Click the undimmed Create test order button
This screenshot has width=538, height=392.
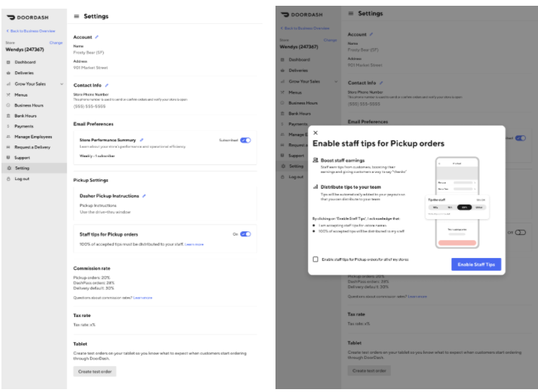tap(94, 371)
